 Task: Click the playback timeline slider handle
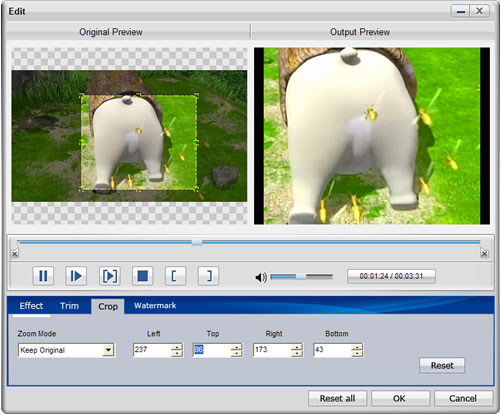pos(197,242)
